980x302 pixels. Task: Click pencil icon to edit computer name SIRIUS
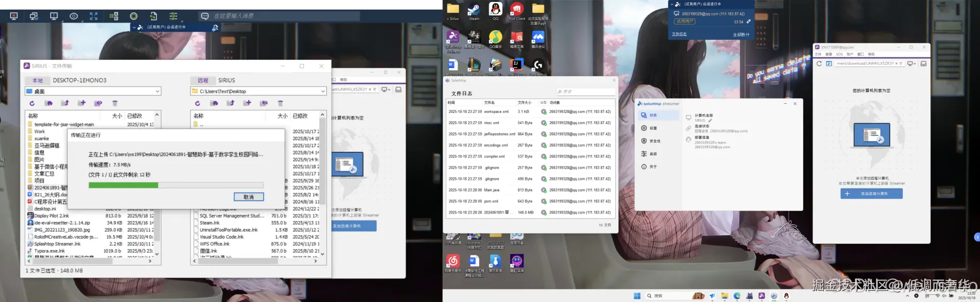point(710,121)
